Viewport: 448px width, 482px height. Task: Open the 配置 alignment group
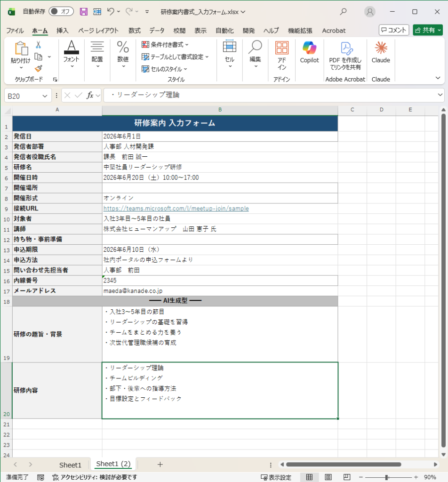click(97, 55)
